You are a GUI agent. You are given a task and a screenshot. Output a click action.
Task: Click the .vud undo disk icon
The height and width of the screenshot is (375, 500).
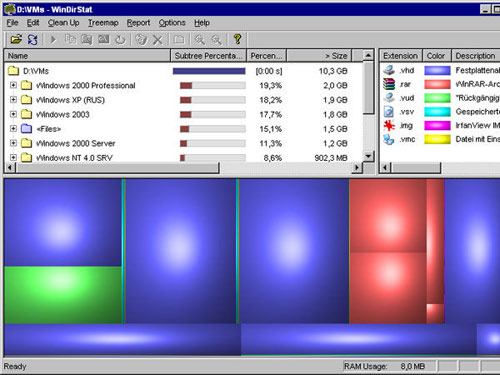[389, 98]
